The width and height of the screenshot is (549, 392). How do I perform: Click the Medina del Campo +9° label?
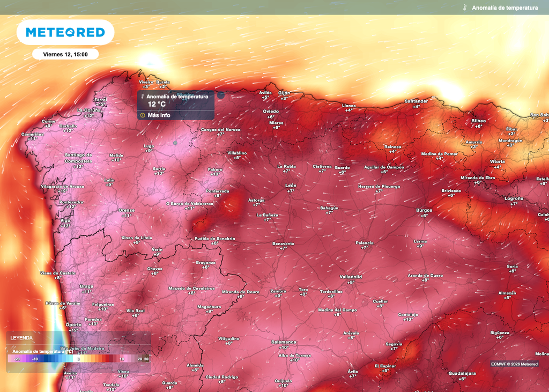338,312
